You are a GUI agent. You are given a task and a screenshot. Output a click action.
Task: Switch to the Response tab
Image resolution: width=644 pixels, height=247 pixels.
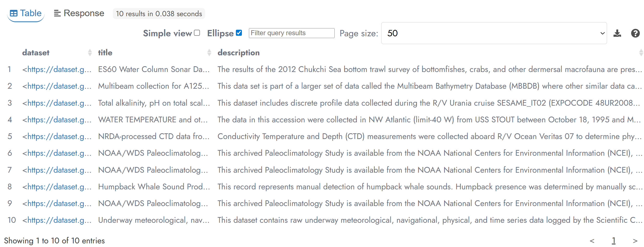click(x=79, y=13)
